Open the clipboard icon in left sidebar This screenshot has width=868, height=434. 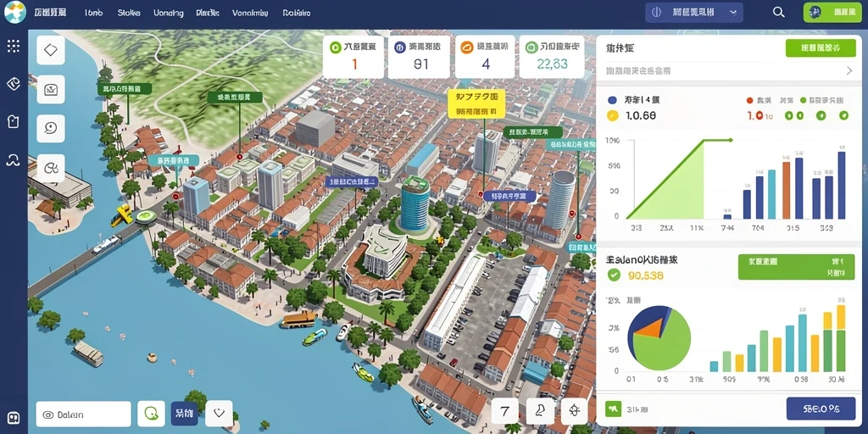(x=14, y=122)
